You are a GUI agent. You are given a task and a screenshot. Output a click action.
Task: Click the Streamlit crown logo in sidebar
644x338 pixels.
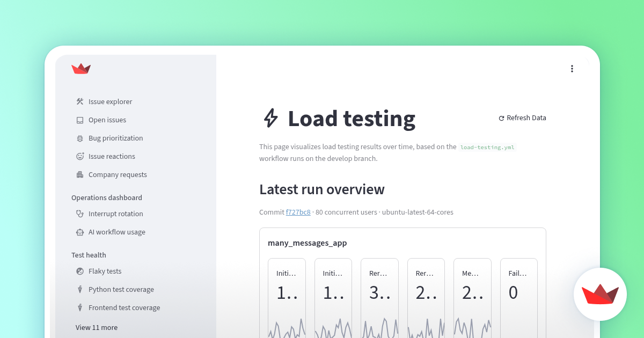(x=81, y=69)
